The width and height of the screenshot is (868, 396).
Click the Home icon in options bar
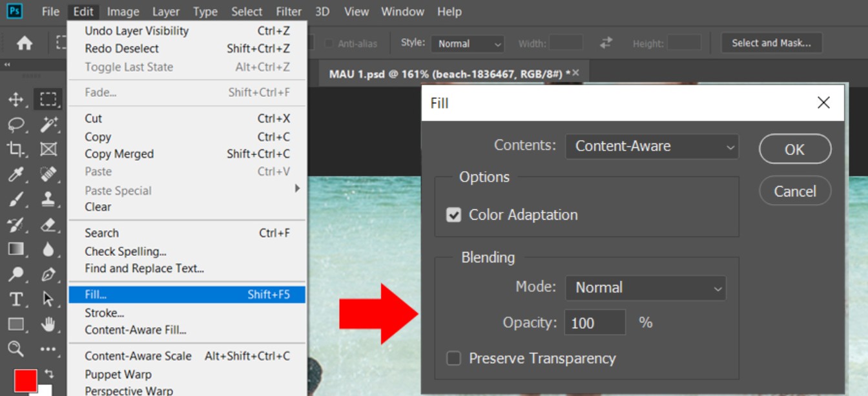pos(25,43)
